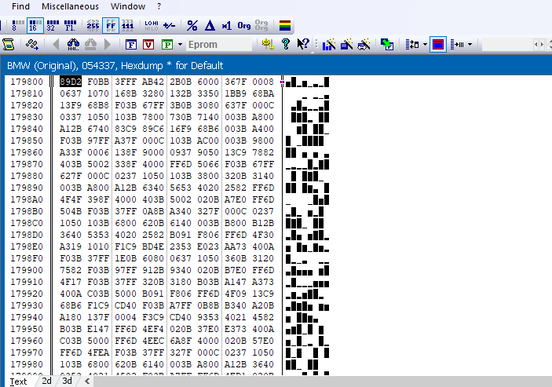
Task: Open the Miscellaneous menu
Action: (x=70, y=6)
